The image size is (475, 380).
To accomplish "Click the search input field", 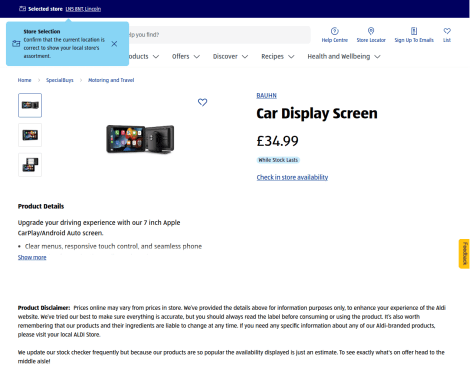I will click(x=219, y=35).
